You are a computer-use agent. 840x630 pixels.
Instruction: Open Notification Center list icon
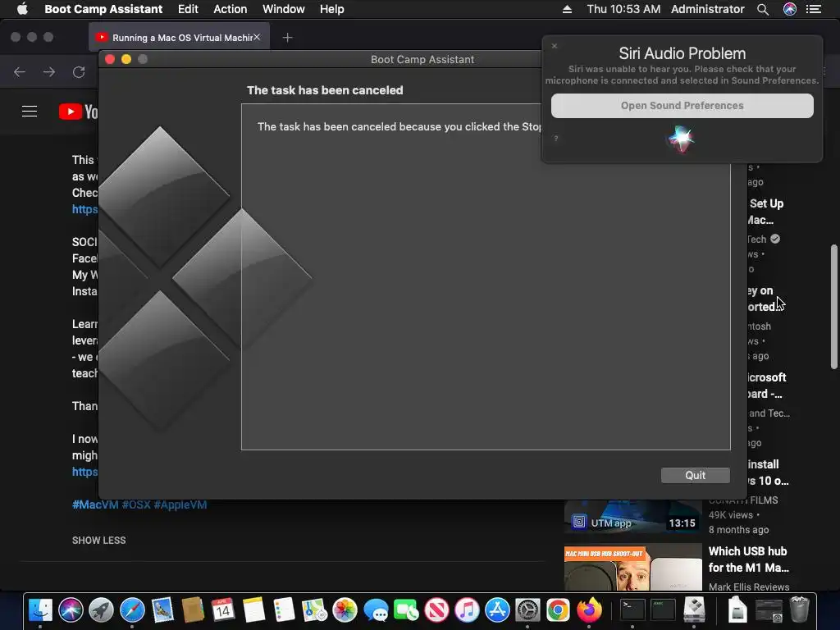[x=814, y=9]
